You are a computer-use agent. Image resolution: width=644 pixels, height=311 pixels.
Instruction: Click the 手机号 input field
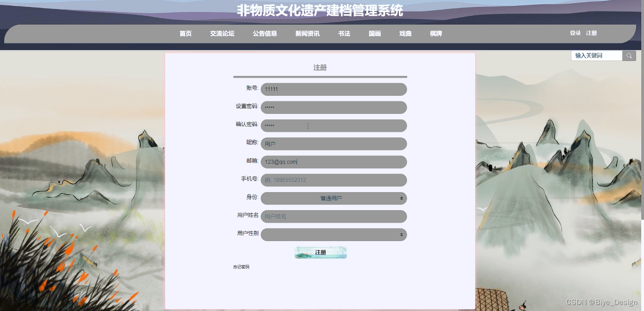pyautogui.click(x=334, y=180)
